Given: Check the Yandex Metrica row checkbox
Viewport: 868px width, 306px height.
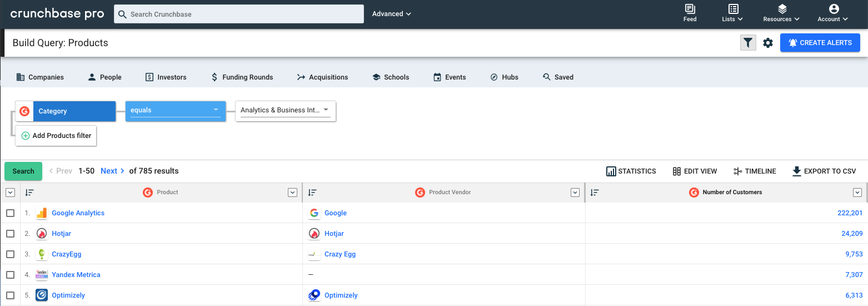Looking at the screenshot, I should 10,275.
